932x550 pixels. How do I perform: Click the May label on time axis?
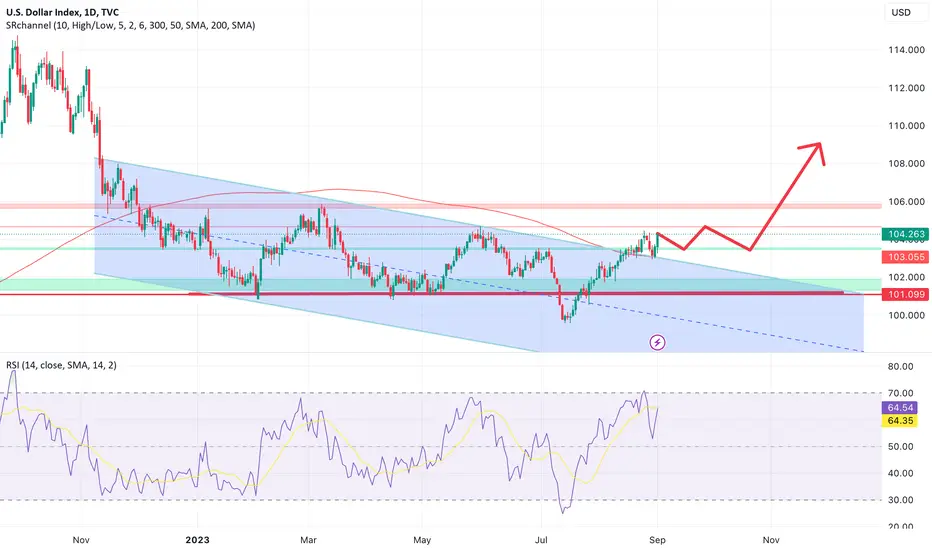pos(422,540)
